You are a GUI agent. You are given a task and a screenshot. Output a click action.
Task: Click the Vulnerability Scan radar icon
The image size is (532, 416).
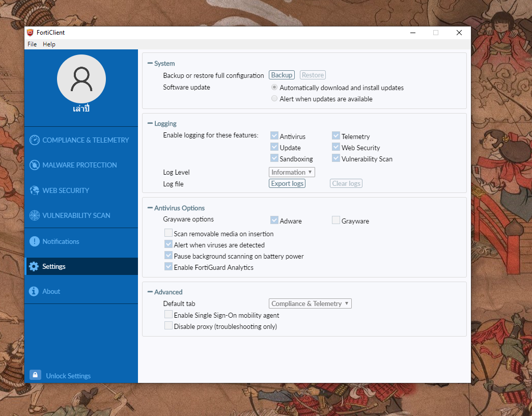coord(34,215)
